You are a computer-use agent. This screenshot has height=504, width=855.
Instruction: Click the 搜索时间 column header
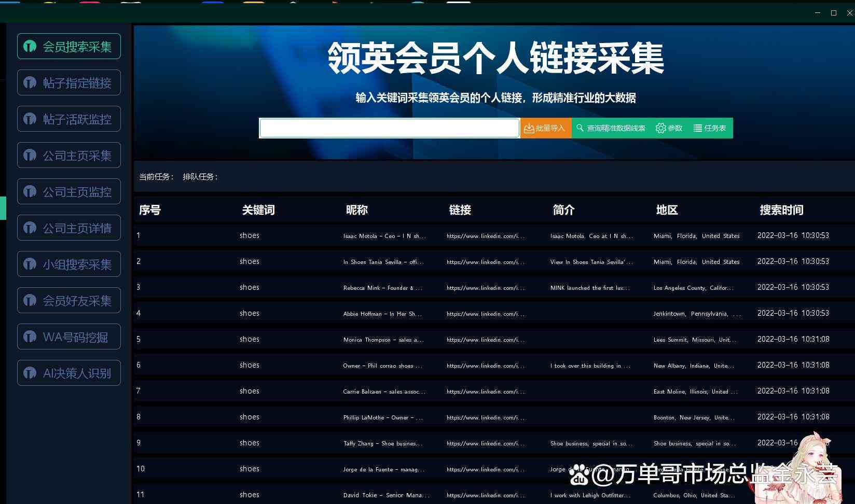tap(782, 210)
